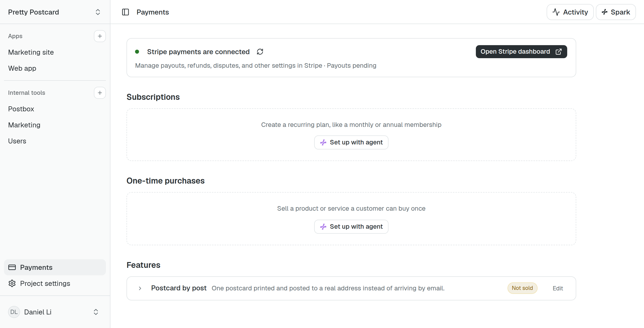Click 'Stripe payments are connected' text
The image size is (644, 328).
click(198, 52)
